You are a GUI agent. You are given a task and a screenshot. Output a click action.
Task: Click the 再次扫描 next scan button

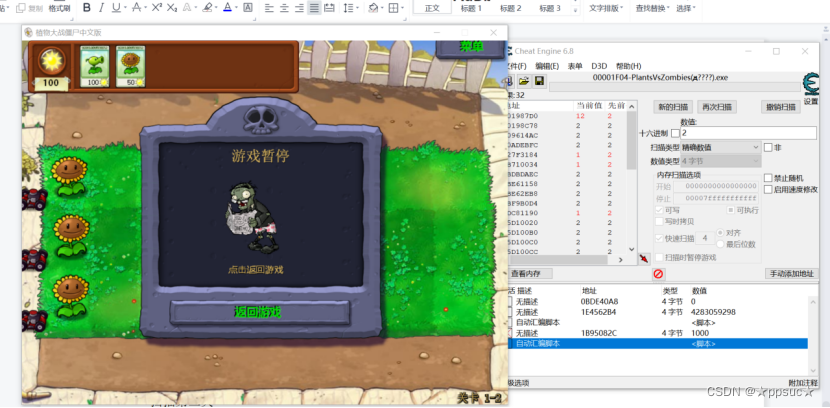(717, 107)
